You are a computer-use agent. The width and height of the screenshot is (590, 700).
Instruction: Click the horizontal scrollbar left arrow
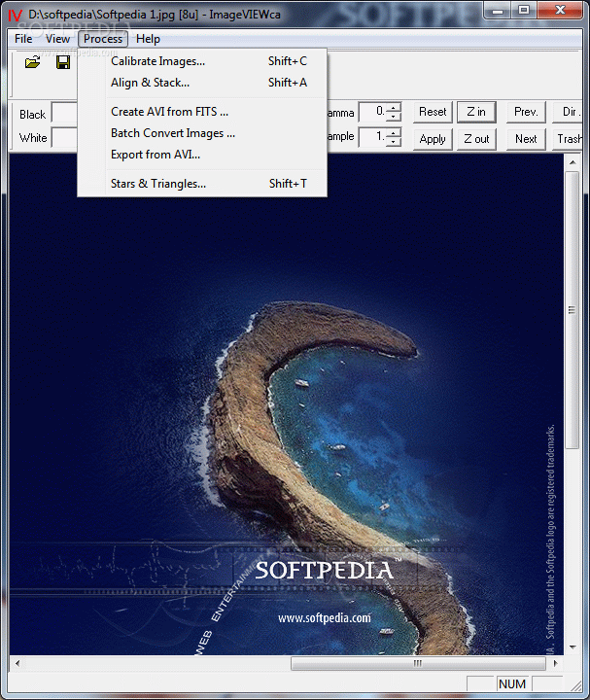tap(17, 663)
